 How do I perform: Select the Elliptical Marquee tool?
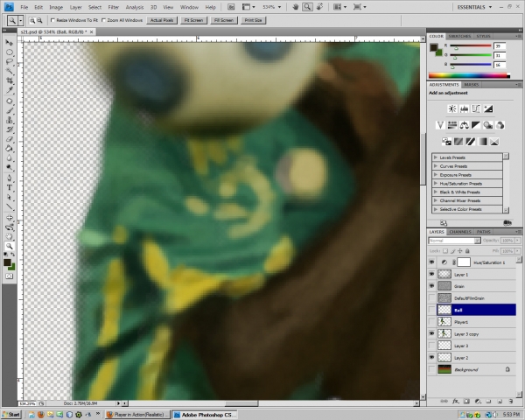pyautogui.click(x=9, y=52)
